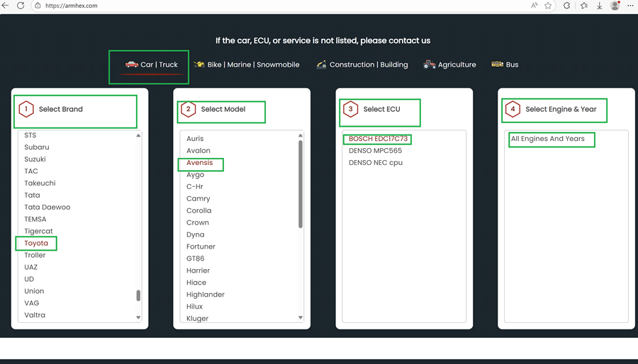
Task: Choose Toyota in the brand list
Action: tap(36, 243)
